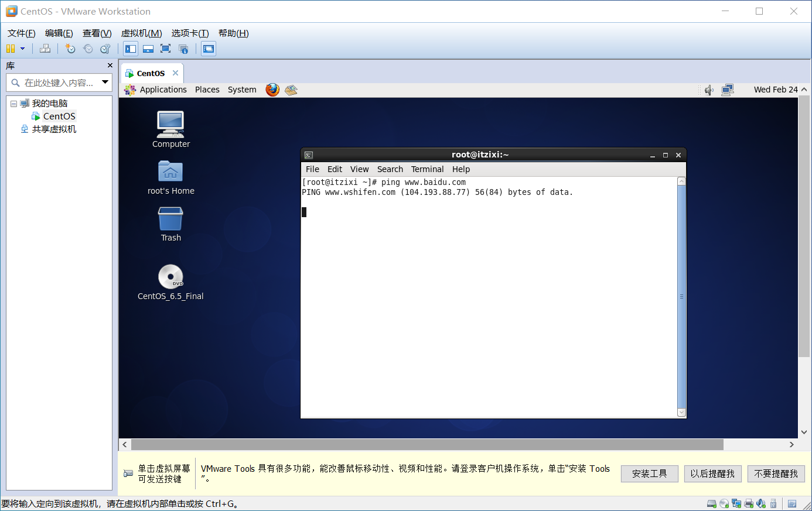Open the 编辑(E) menu
This screenshot has height=511, width=812.
pyautogui.click(x=59, y=33)
